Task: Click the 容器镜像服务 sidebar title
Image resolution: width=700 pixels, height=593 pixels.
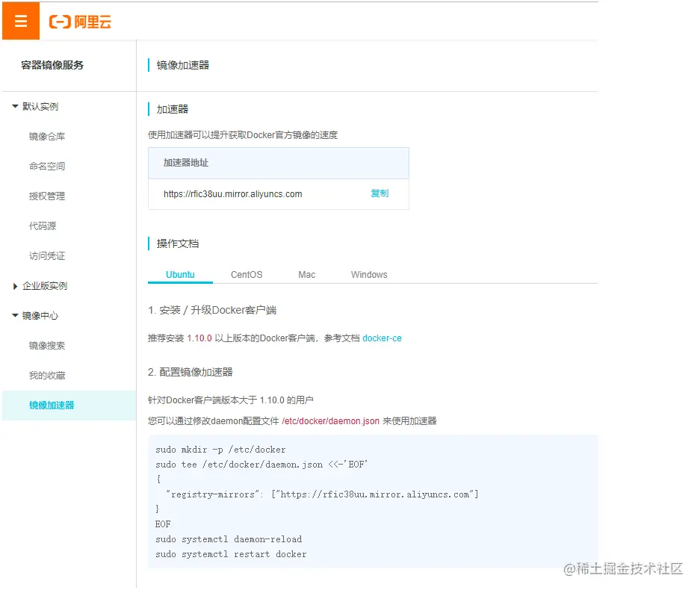Action: tap(52, 65)
